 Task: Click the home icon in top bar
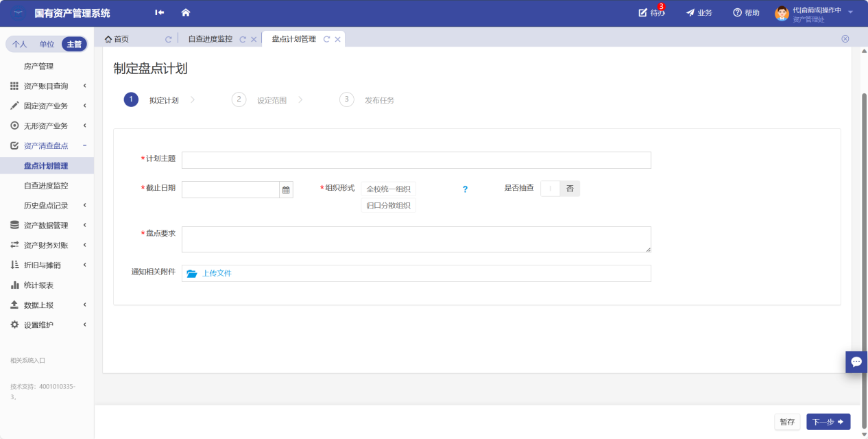(185, 12)
